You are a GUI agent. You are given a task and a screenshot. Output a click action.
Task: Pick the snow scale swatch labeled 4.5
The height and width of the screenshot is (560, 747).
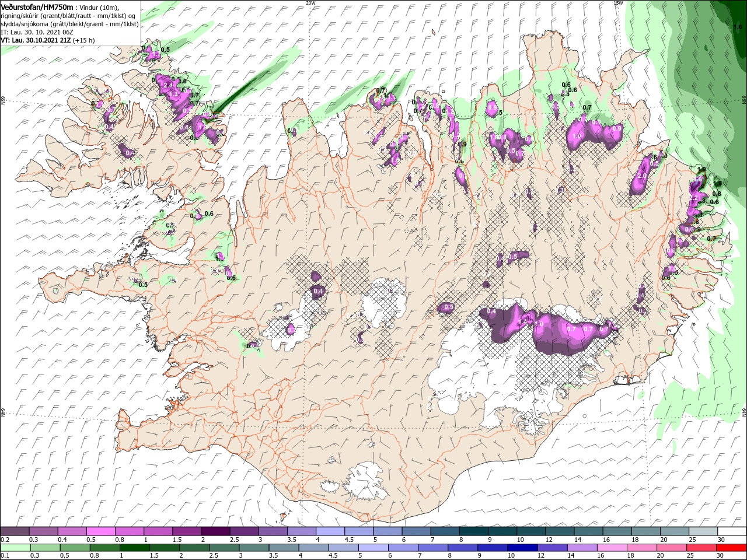pyautogui.click(x=358, y=531)
